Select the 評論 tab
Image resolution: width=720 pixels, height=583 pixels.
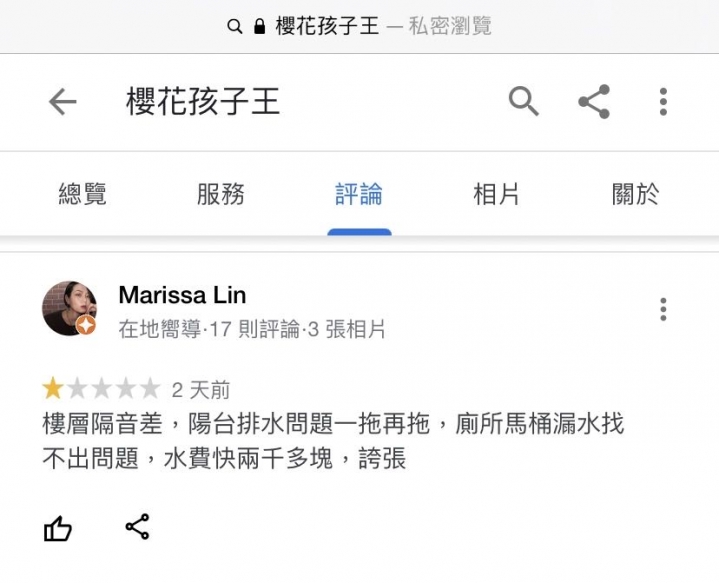tap(359, 194)
